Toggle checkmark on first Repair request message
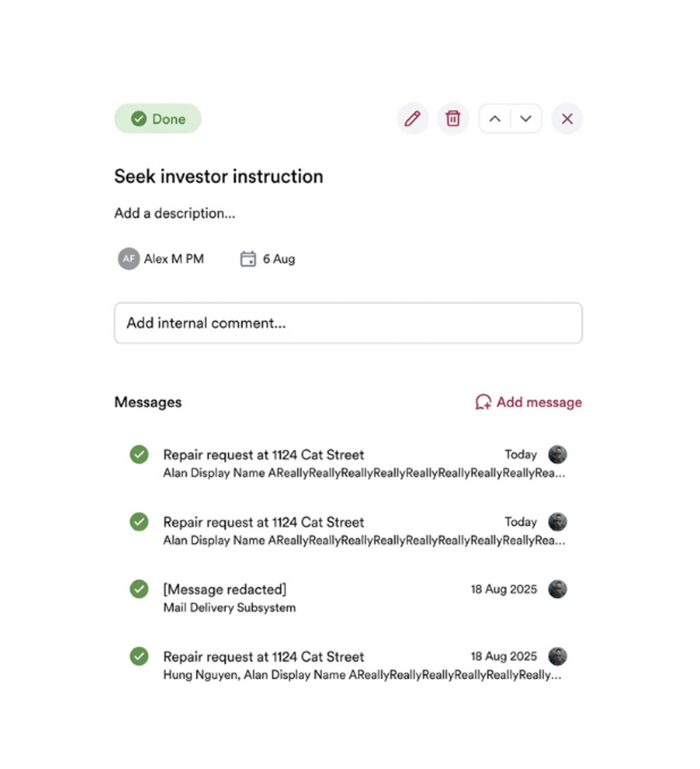The image size is (700, 769). (x=139, y=455)
